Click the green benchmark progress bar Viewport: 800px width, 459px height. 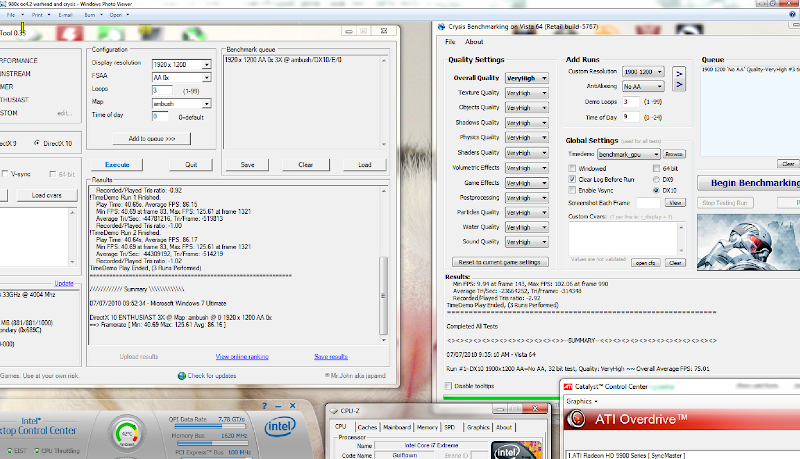[501, 397]
